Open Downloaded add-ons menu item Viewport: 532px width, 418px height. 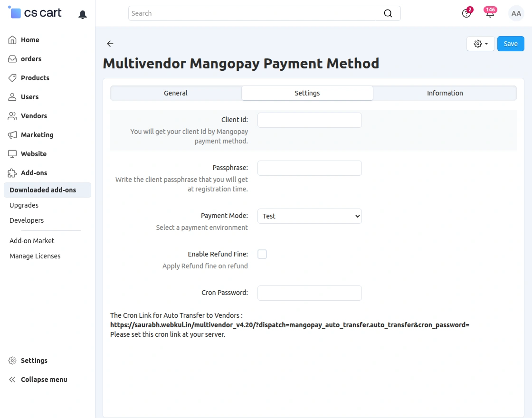pyautogui.click(x=47, y=190)
